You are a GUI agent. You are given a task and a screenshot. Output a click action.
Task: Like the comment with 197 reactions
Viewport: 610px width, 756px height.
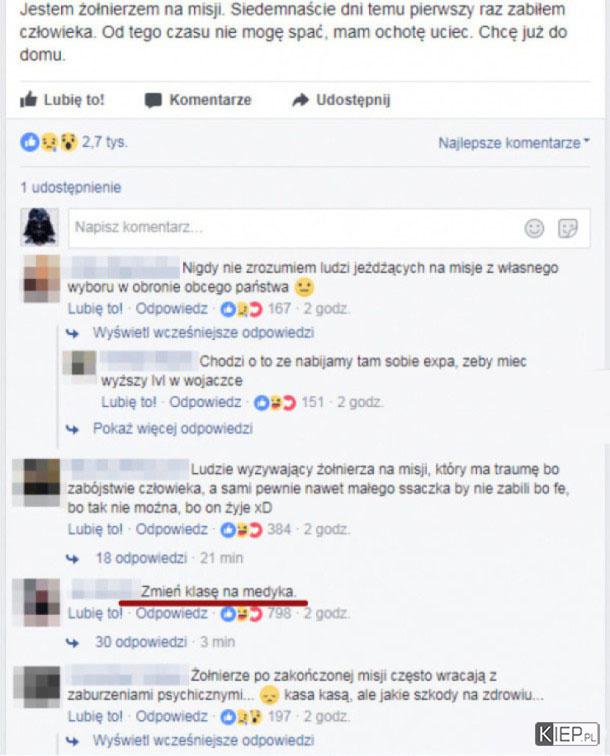click(x=95, y=717)
